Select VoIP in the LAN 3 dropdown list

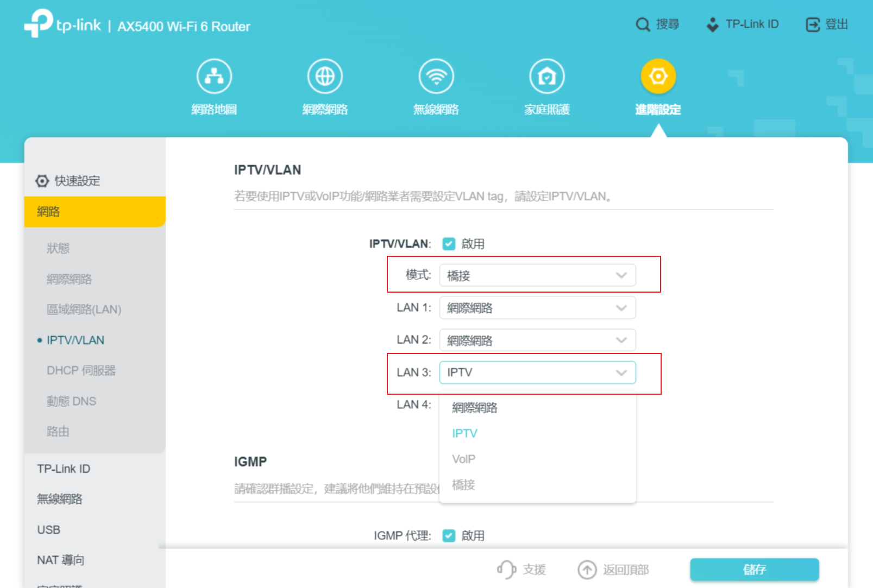[x=463, y=459]
